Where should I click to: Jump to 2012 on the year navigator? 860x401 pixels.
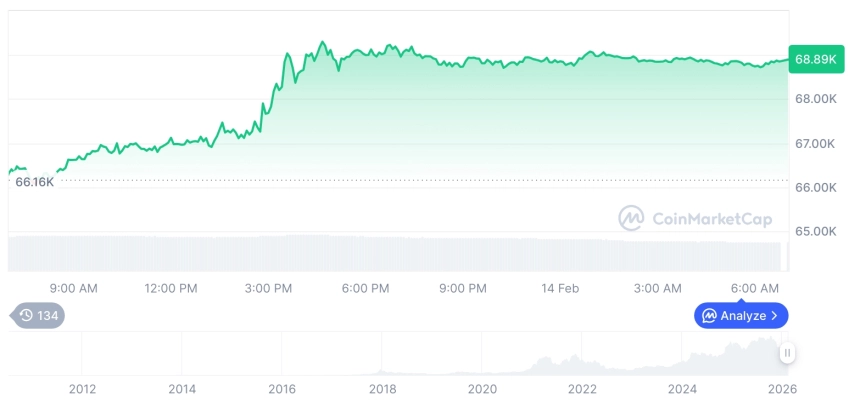pos(82,389)
